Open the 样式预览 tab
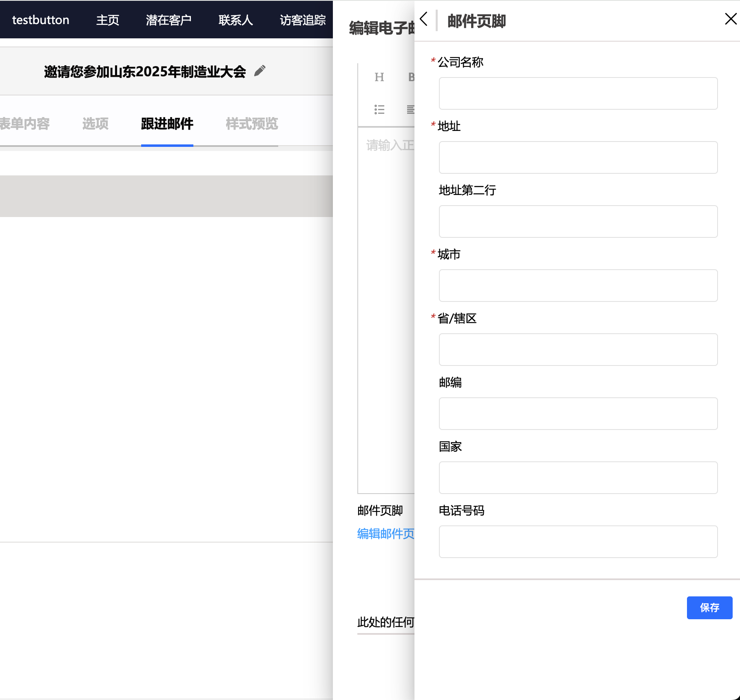 tap(252, 124)
